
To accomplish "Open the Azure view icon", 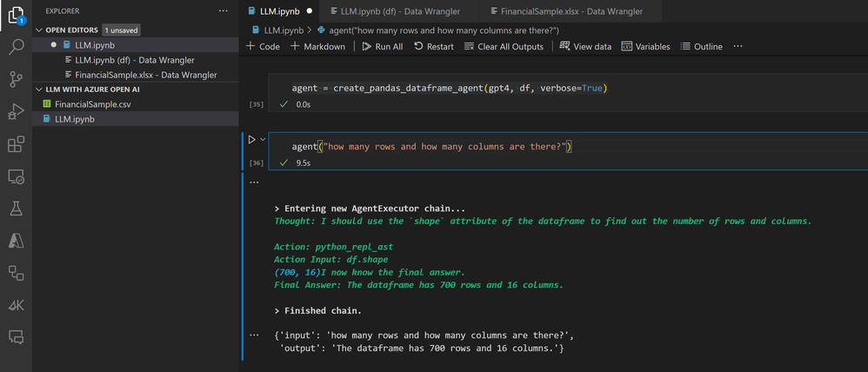I will (16, 241).
